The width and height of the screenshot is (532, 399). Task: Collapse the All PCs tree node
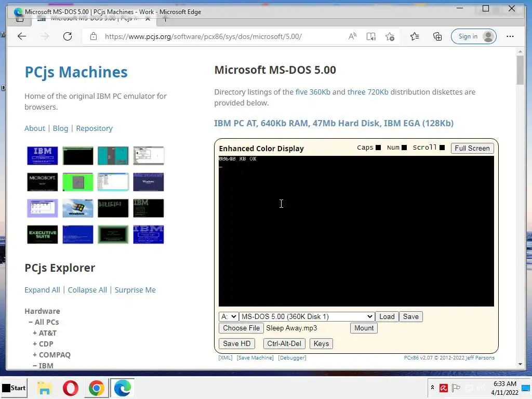click(44, 322)
